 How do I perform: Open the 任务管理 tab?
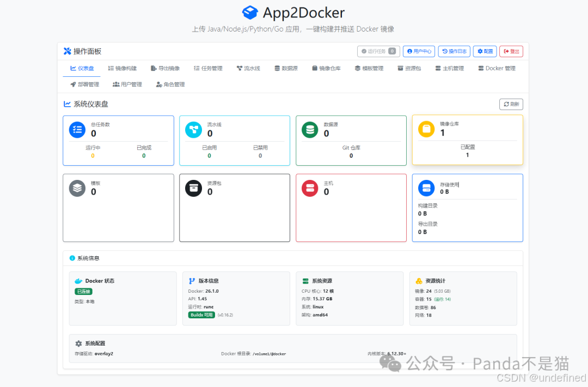[x=208, y=68]
